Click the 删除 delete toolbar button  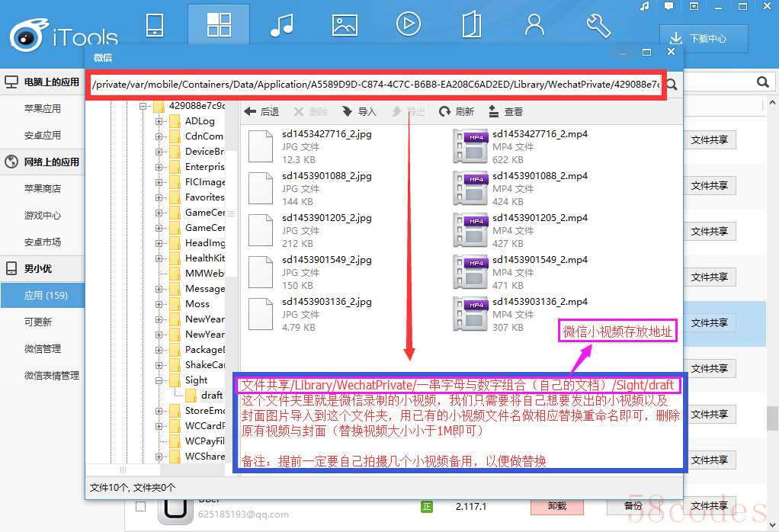coord(310,112)
